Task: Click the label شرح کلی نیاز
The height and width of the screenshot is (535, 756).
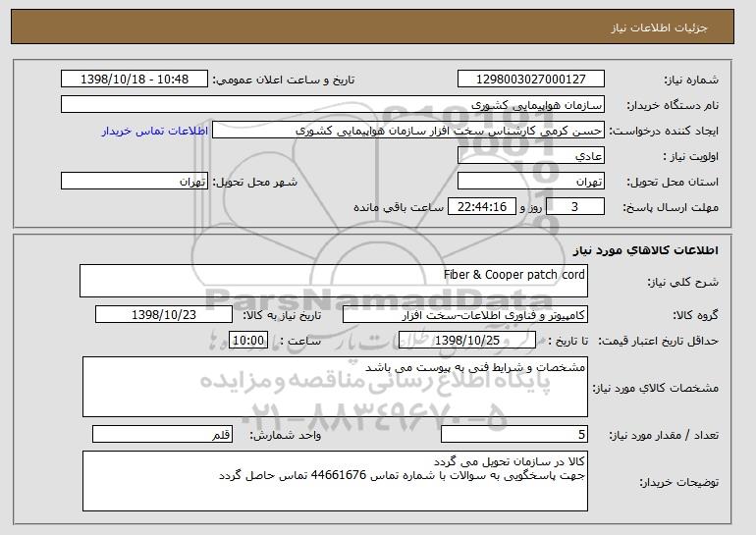Action: [682, 283]
